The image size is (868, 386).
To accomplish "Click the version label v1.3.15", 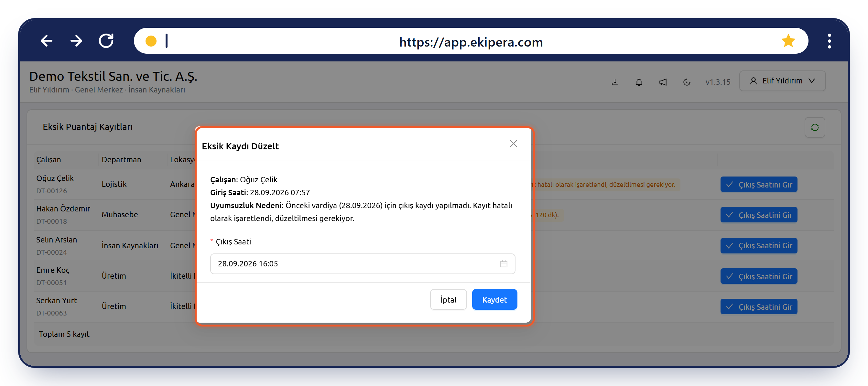I will coord(718,82).
